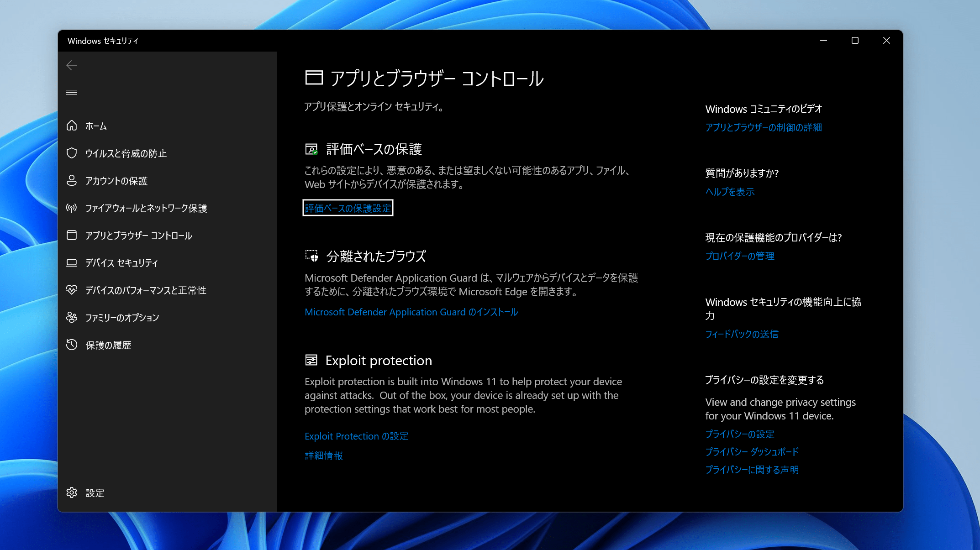The image size is (980, 550).
Task: Click the app and browser window icon in sidebar
Action: pyautogui.click(x=72, y=235)
